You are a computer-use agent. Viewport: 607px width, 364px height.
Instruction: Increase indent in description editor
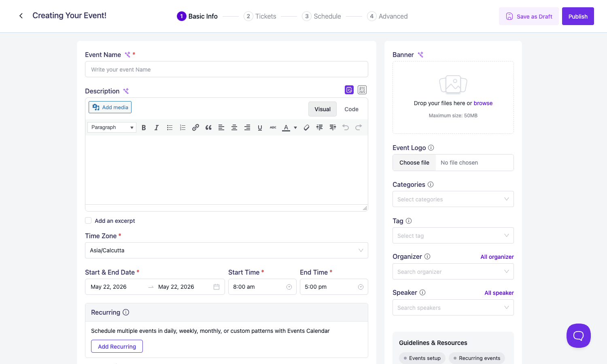pos(333,127)
